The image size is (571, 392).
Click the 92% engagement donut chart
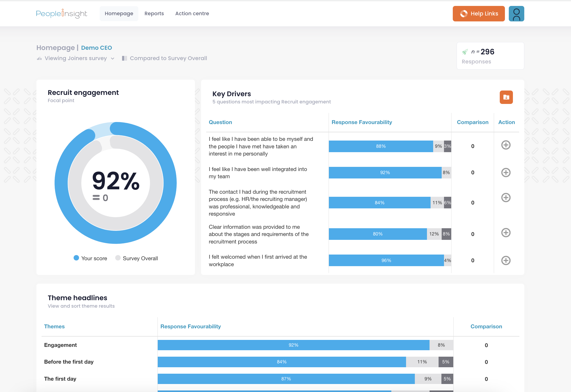(116, 183)
